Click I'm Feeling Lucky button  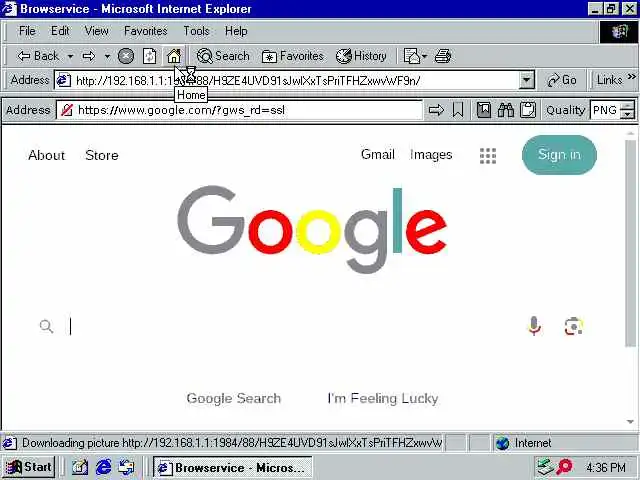[x=383, y=398]
